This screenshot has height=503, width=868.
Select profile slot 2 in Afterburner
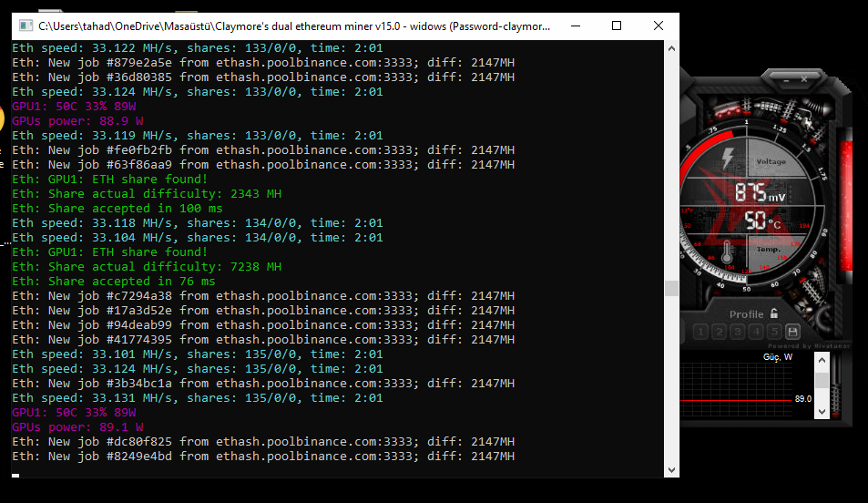(720, 332)
